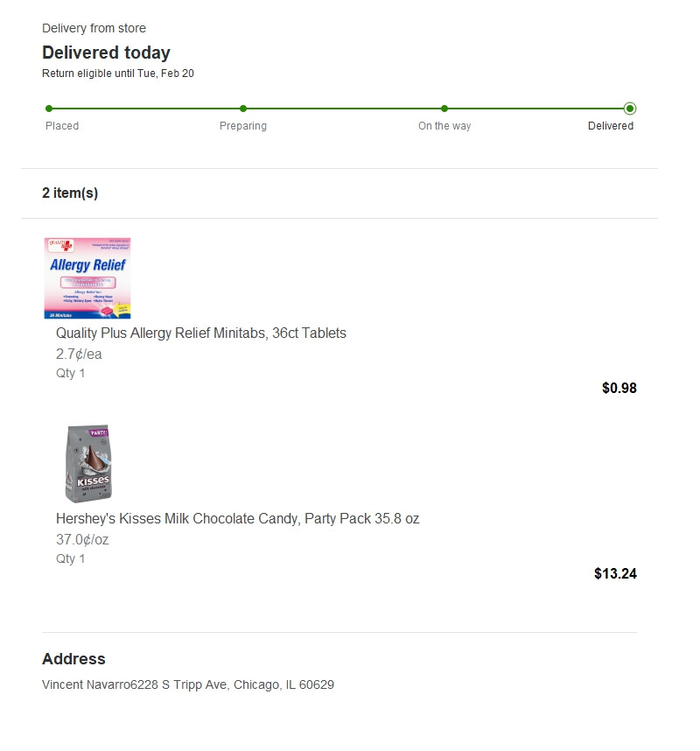This screenshot has width=700, height=751.
Task: Select the On the way label
Action: tap(444, 126)
